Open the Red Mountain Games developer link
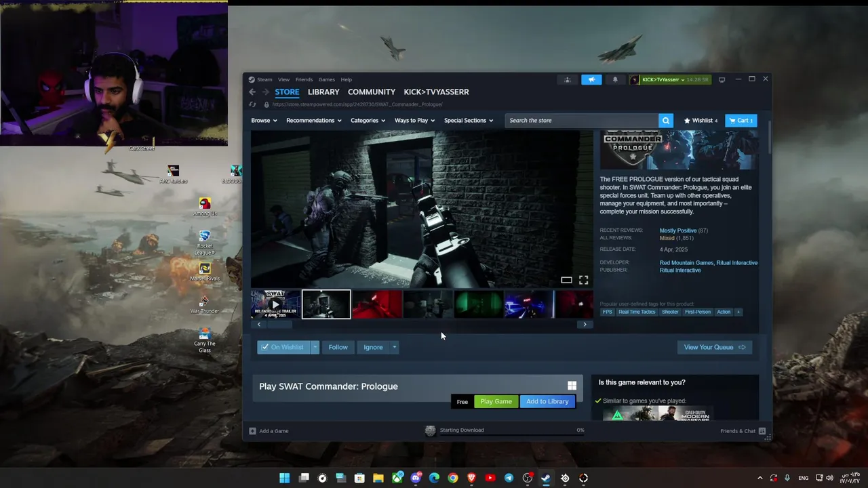This screenshot has height=488, width=868. click(x=685, y=263)
